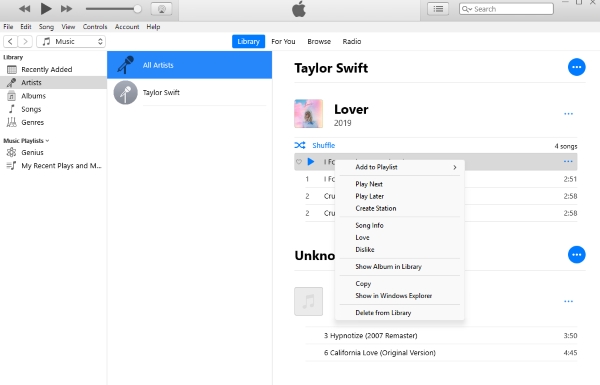Screen dimensions: 600x385
Task: Choose Play Next from context menu
Action: coord(399,184)
